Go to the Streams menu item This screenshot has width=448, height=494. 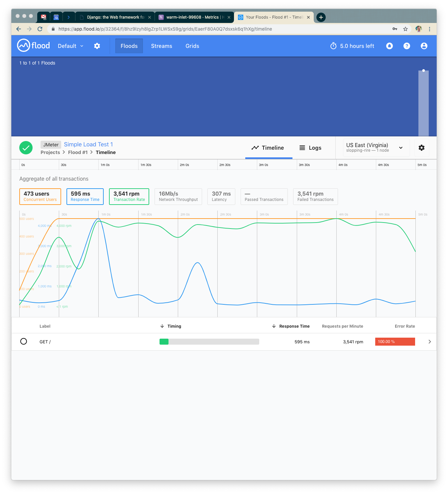click(162, 46)
